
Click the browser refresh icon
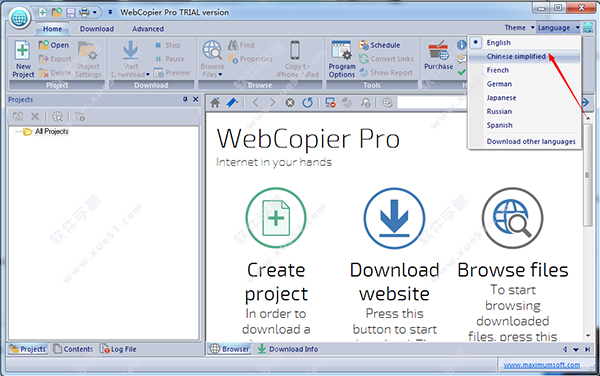[x=307, y=103]
